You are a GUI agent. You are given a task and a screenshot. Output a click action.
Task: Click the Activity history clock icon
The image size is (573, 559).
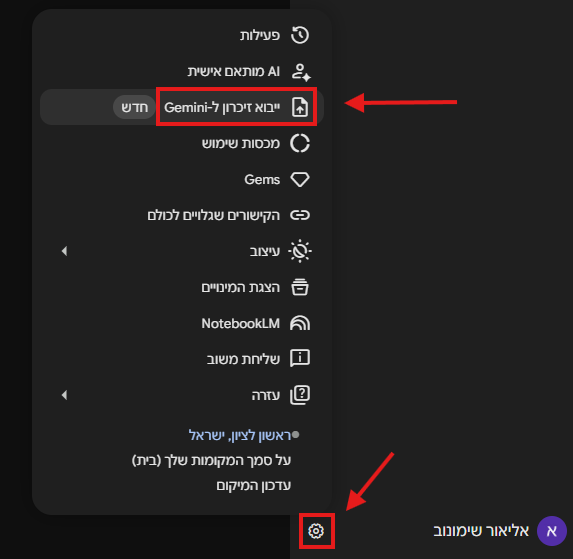click(300, 35)
